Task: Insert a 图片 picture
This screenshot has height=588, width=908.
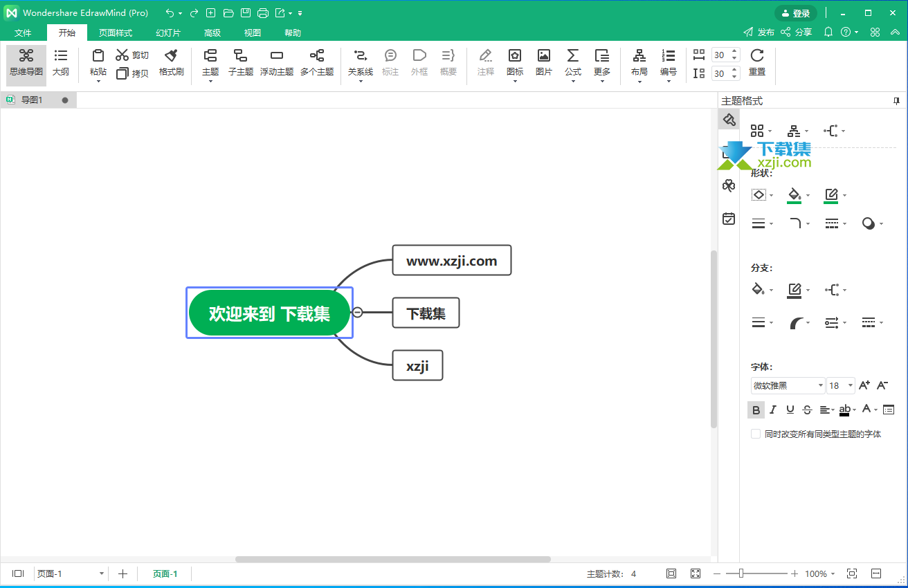Action: (544, 62)
